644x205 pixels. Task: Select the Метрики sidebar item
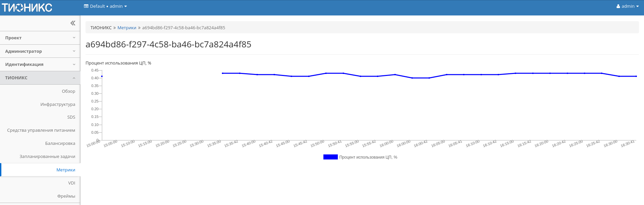pyautogui.click(x=66, y=170)
